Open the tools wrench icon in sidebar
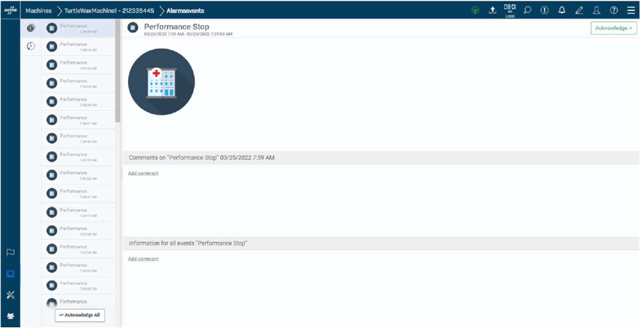This screenshot has height=329, width=644. (x=10, y=295)
